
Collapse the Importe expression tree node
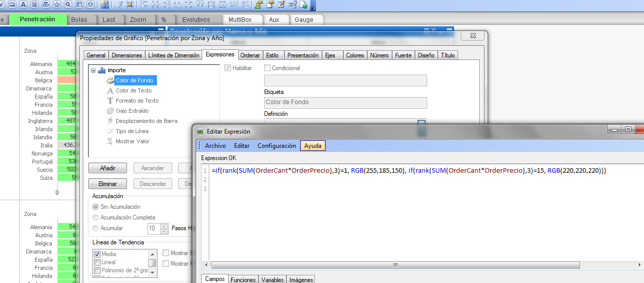click(93, 70)
